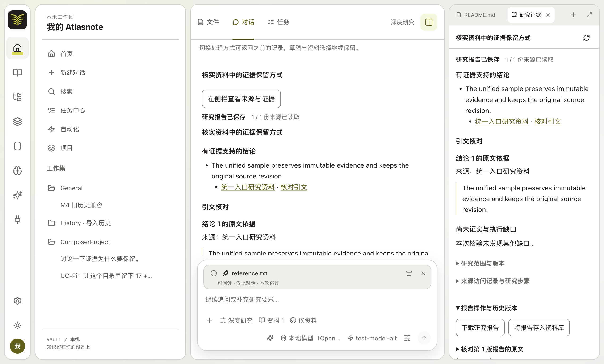Collapse 报告操作与历史版本 section
Screen dimensions: 604x364
486,308
